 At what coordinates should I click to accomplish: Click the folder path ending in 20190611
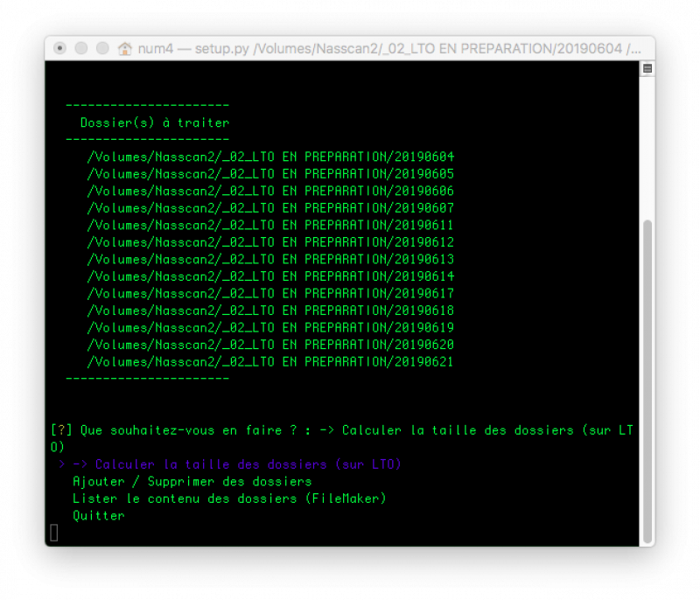click(x=270, y=226)
